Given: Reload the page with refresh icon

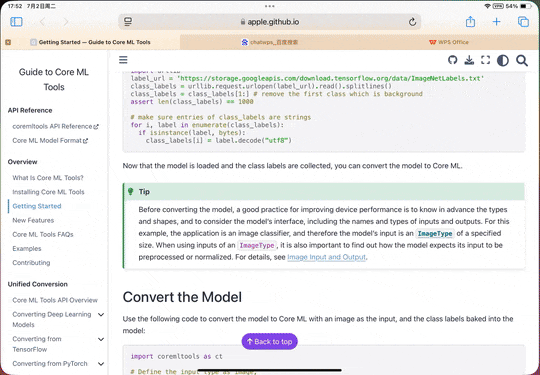Looking at the screenshot, I should click(412, 22).
